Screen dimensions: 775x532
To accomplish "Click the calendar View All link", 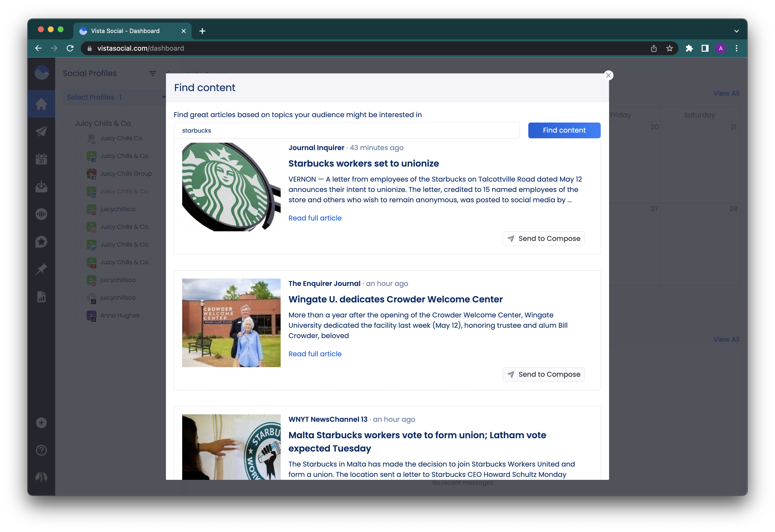I will (726, 93).
